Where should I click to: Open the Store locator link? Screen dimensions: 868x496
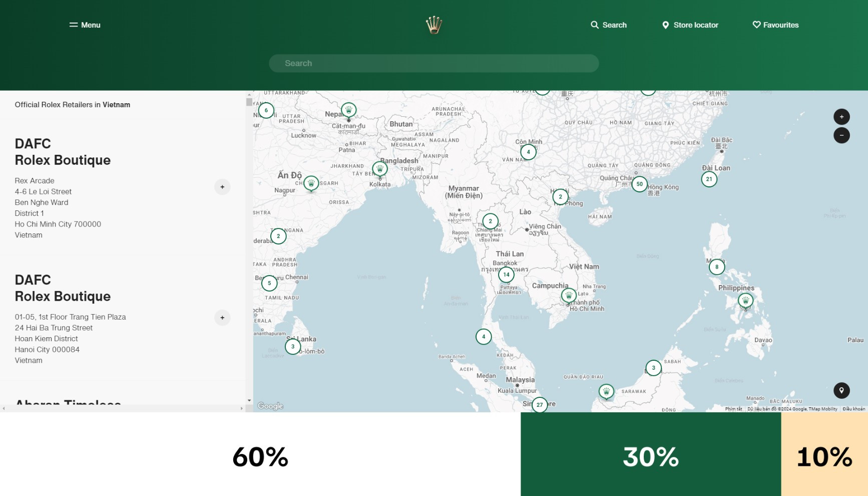coord(690,25)
